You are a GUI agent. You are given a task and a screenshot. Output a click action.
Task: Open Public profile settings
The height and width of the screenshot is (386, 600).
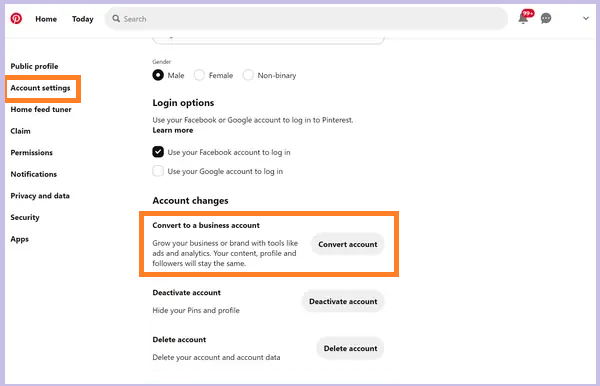click(34, 66)
